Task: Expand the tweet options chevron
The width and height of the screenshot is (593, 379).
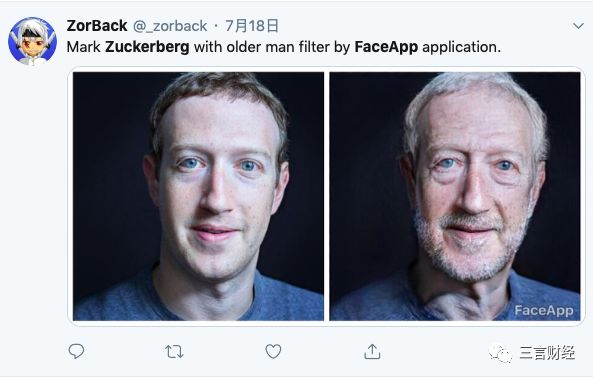Action: pos(578,26)
